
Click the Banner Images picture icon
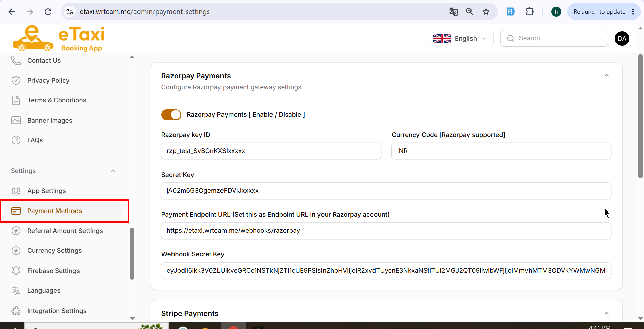click(16, 120)
